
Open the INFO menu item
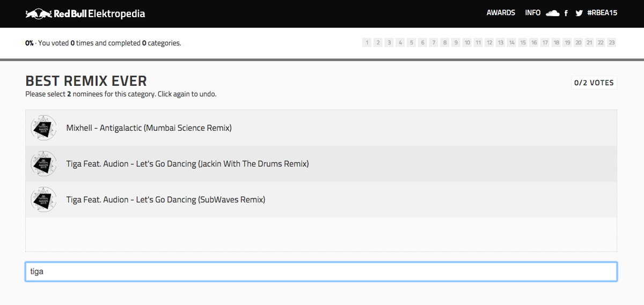[x=533, y=13]
